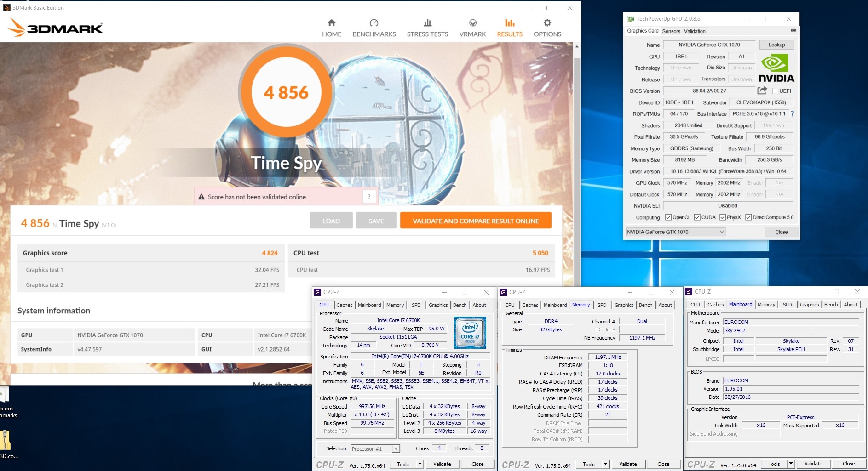The image size is (868, 471).
Task: Toggle the UEFI checkbox in GPU-Z
Action: pos(775,91)
